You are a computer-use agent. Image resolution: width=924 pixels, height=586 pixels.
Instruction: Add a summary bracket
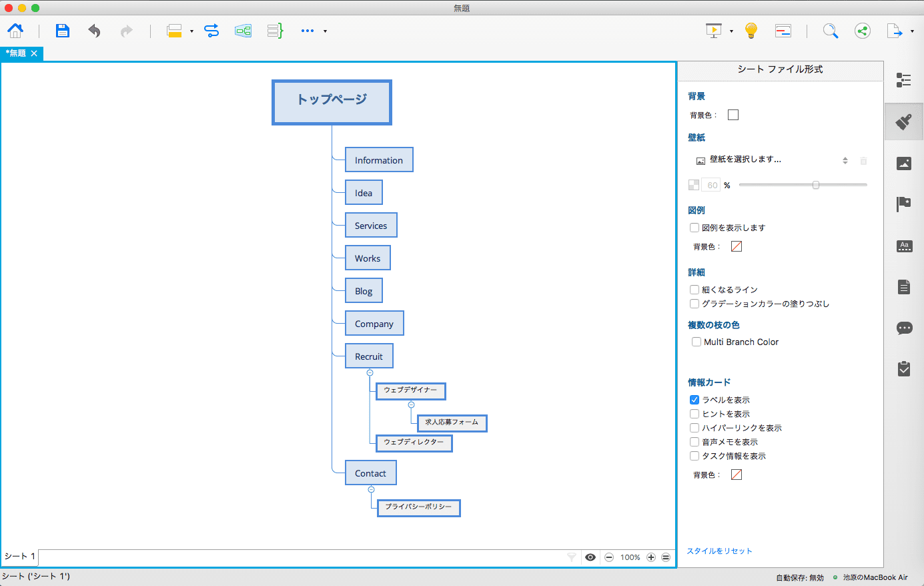tap(275, 31)
